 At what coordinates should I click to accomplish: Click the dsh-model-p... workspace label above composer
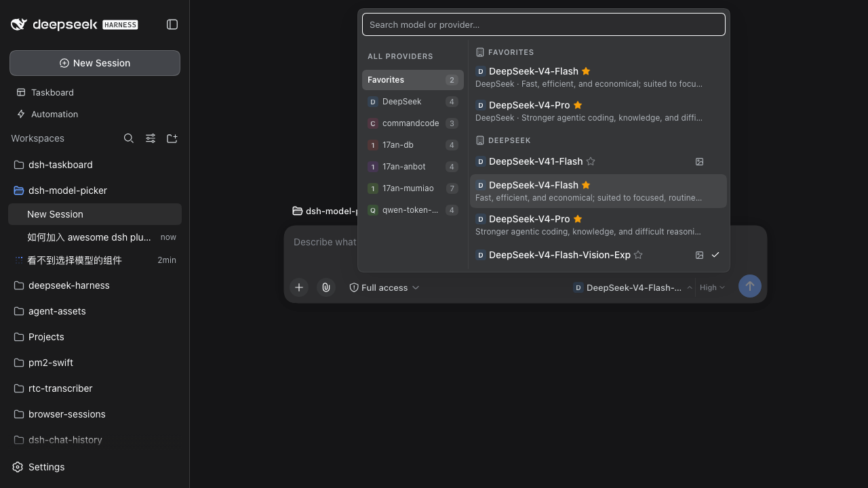tap(325, 211)
